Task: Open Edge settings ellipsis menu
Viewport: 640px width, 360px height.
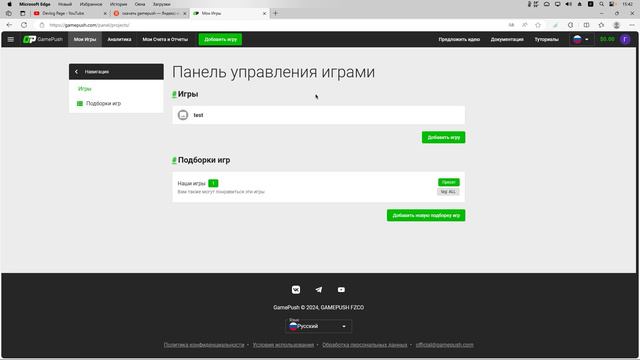Action: (x=632, y=25)
